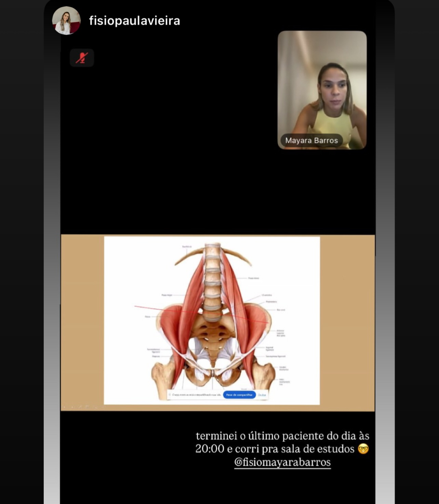Click the Mayara Barros name label
This screenshot has height=504, width=439.
point(311,140)
